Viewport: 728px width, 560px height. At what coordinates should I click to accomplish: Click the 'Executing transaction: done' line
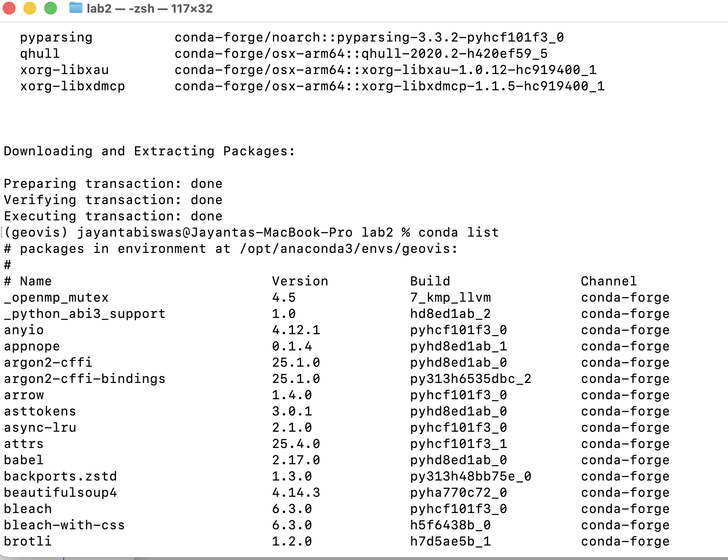[x=113, y=216]
